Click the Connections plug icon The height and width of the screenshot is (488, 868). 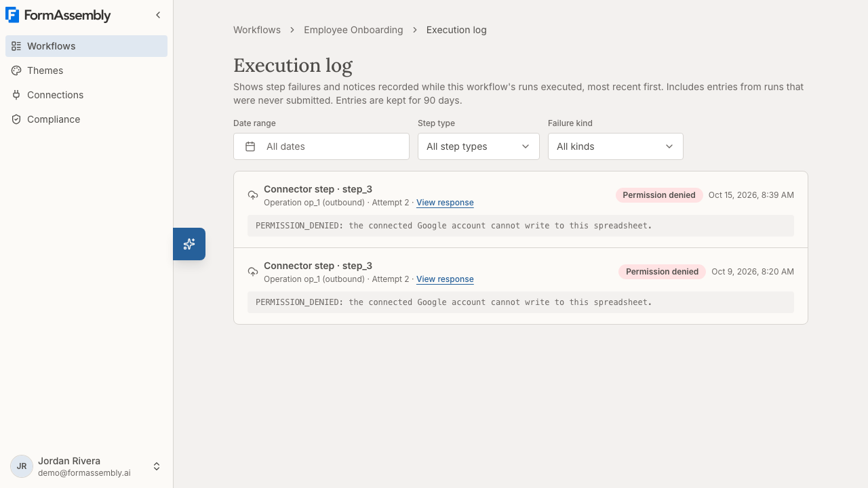pyautogui.click(x=16, y=95)
